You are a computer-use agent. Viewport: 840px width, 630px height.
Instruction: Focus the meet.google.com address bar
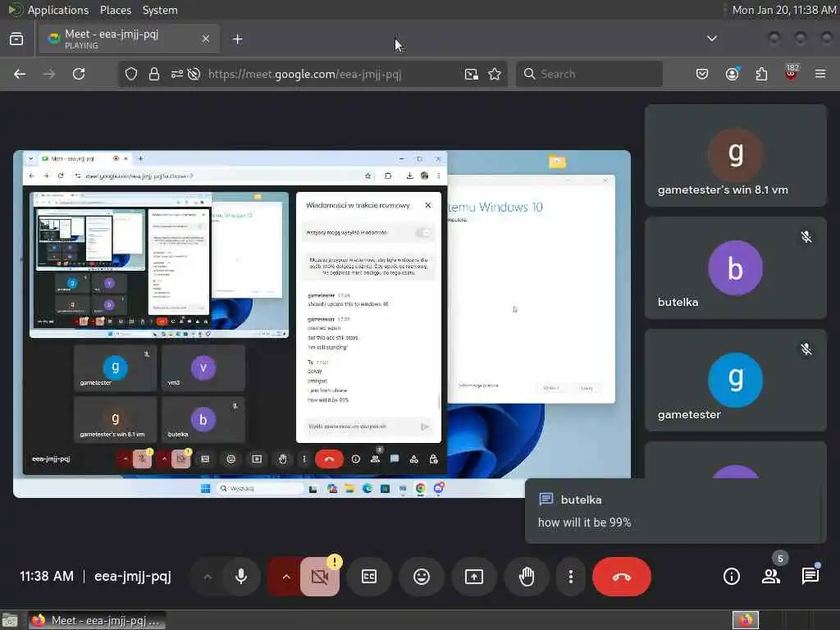pos(305,74)
